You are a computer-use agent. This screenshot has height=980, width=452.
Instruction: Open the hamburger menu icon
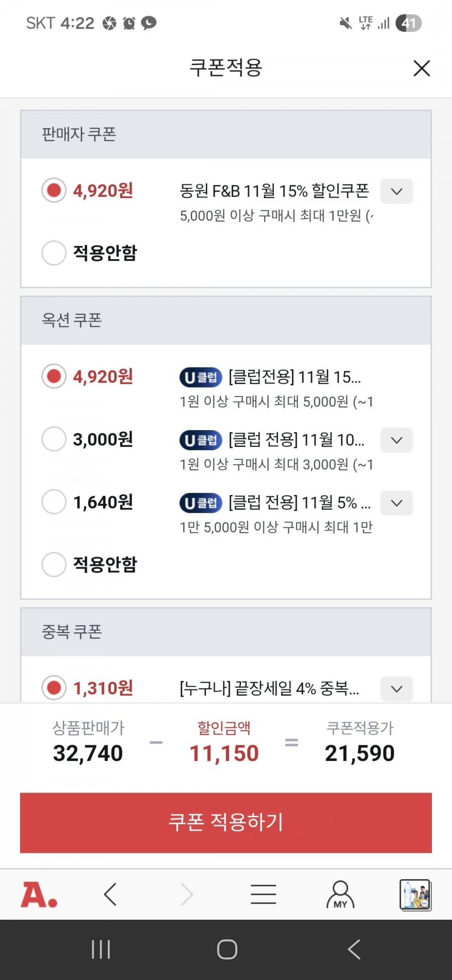(263, 895)
